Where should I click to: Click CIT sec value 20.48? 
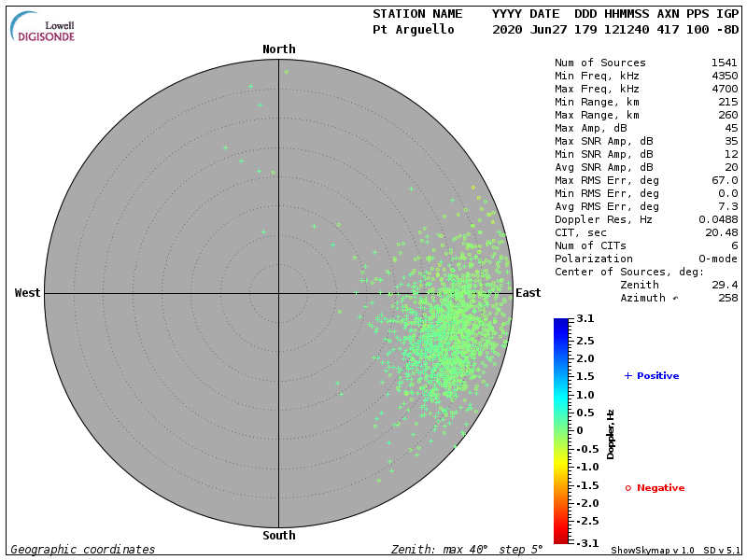point(721,232)
